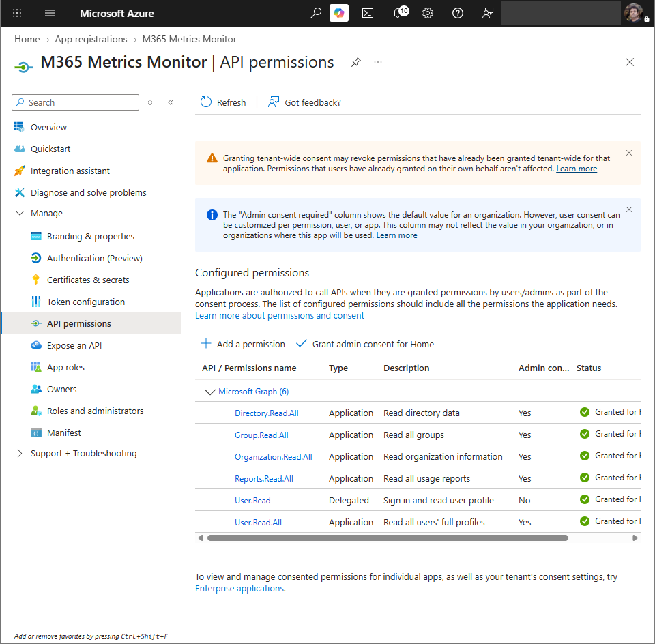Open Expose an API
The image size is (655, 644).
click(74, 345)
